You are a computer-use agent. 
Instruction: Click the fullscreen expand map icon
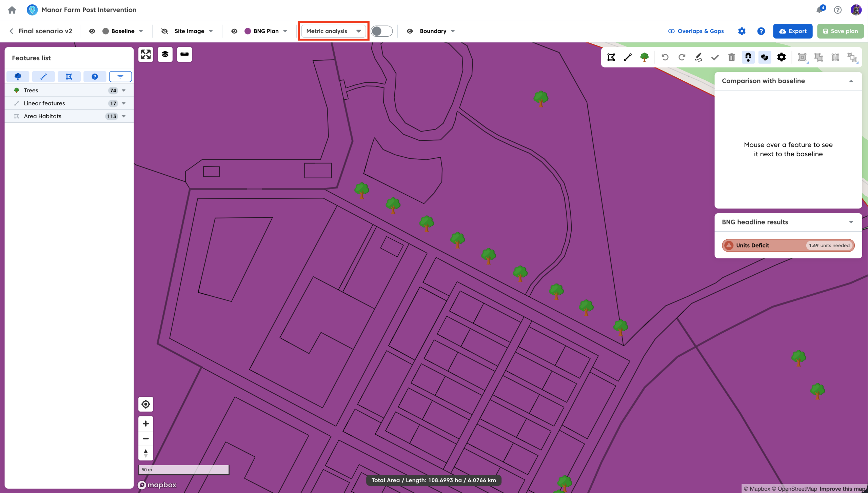tap(146, 54)
